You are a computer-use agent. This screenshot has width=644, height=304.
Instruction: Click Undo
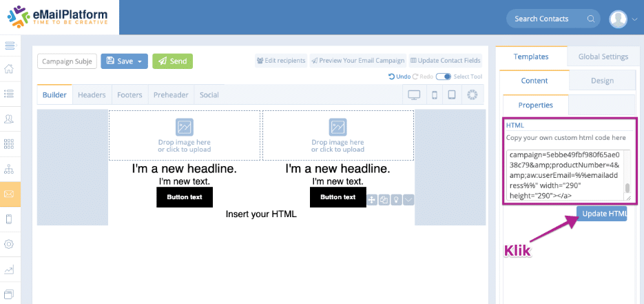399,77
